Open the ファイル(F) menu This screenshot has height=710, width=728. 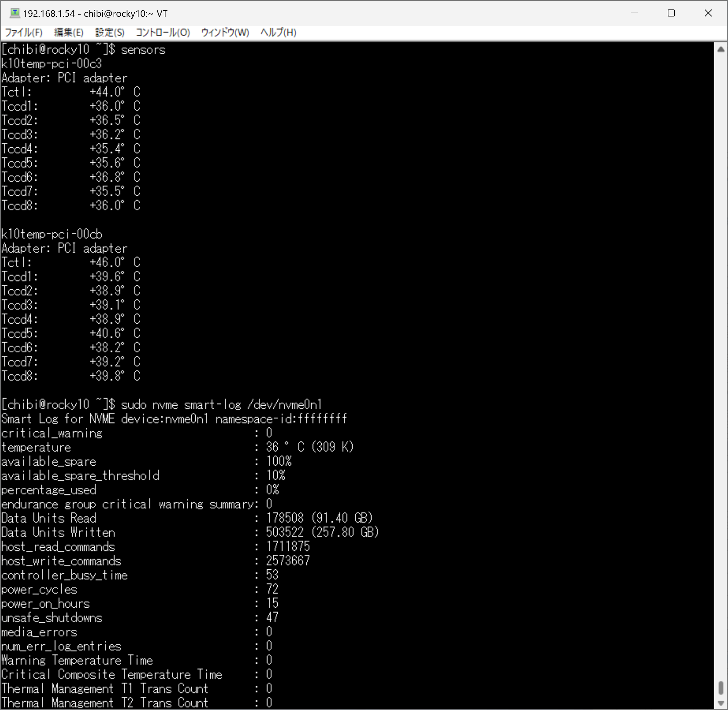(x=23, y=33)
